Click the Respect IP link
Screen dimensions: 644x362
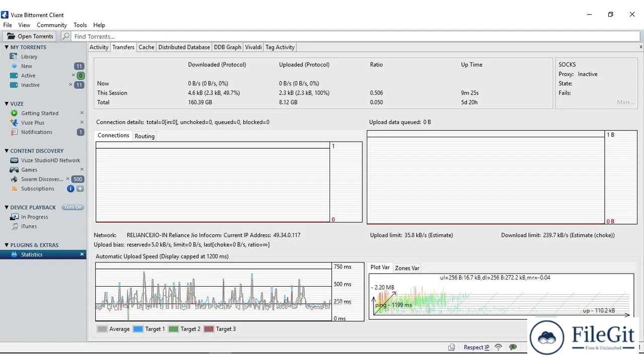coord(476,347)
